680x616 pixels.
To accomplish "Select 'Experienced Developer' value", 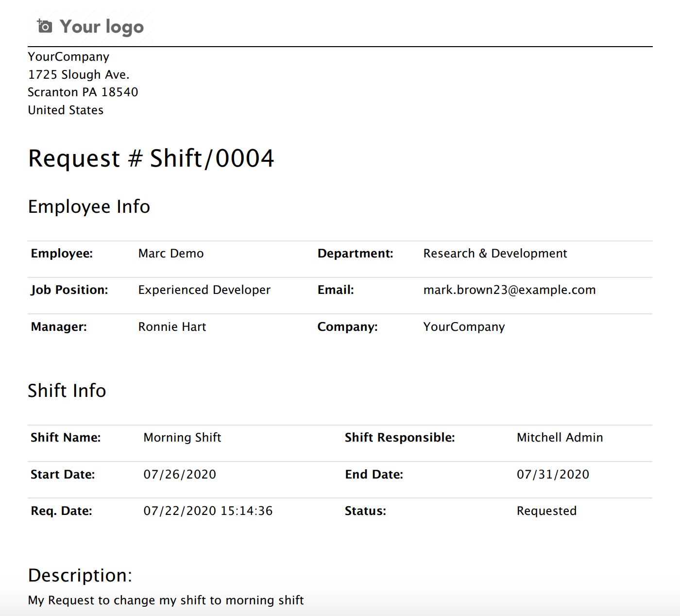I will pos(204,290).
